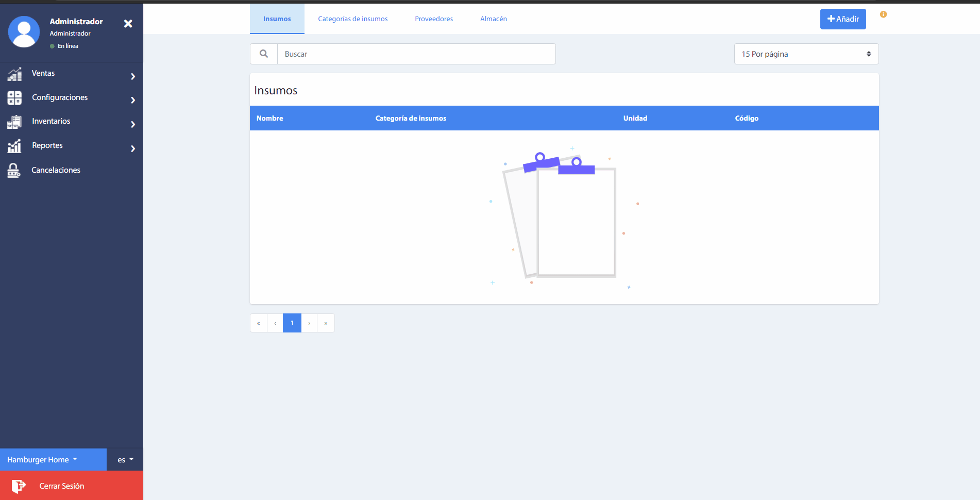Log out with Cerrar Sesión
Image resolution: width=980 pixels, height=500 pixels.
click(61, 486)
